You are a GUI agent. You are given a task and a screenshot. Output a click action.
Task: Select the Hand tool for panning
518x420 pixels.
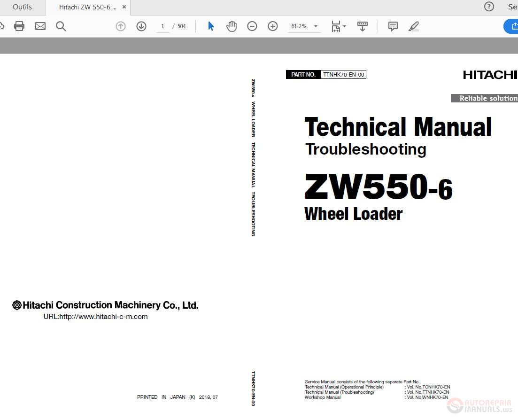point(232,26)
